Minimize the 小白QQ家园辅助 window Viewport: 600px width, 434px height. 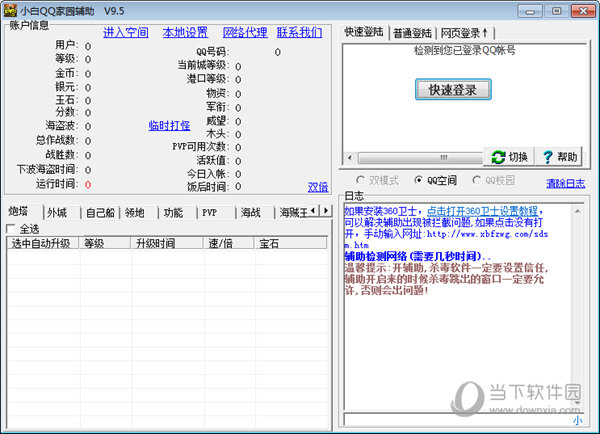point(530,11)
